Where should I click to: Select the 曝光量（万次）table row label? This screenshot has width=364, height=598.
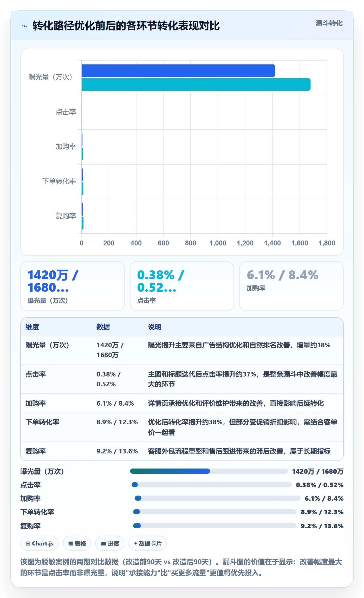(47, 345)
